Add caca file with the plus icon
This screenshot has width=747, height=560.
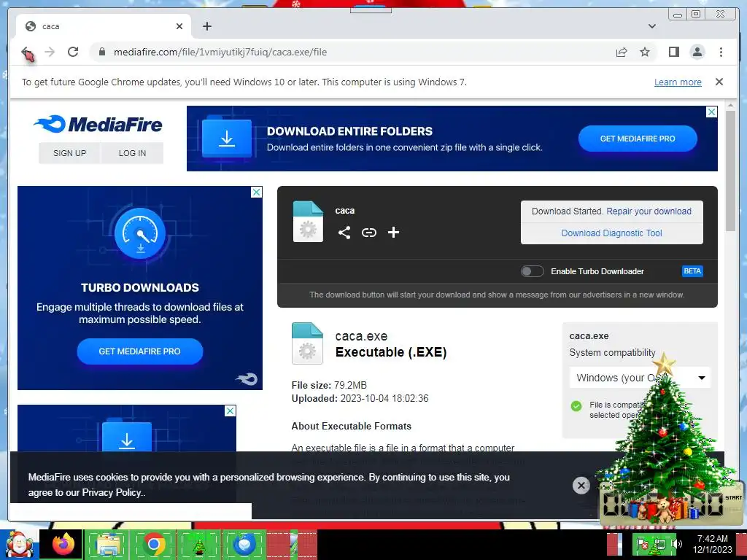393,233
